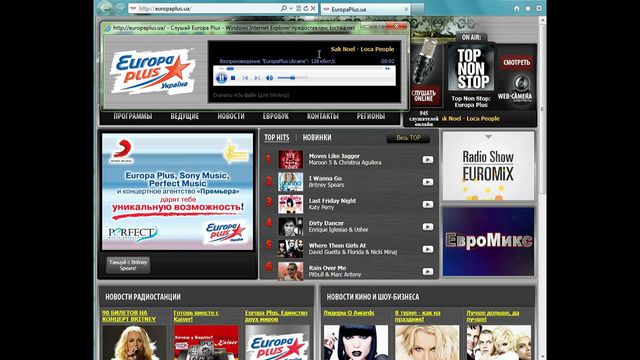Viewport: 640px width, 360px height.
Task: Click the Весь ТОР button
Action: [x=408, y=138]
